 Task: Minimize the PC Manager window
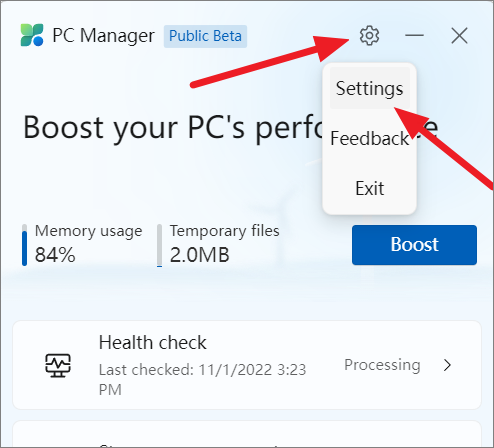(414, 35)
